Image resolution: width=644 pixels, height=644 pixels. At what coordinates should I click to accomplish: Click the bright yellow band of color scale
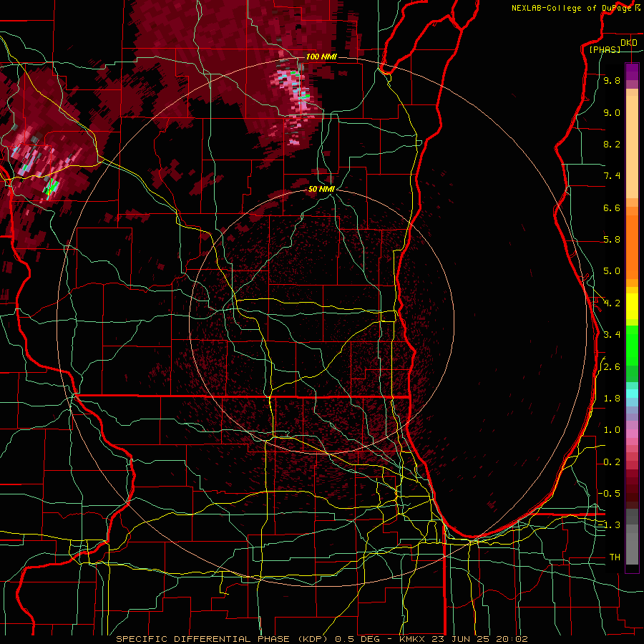(632, 306)
